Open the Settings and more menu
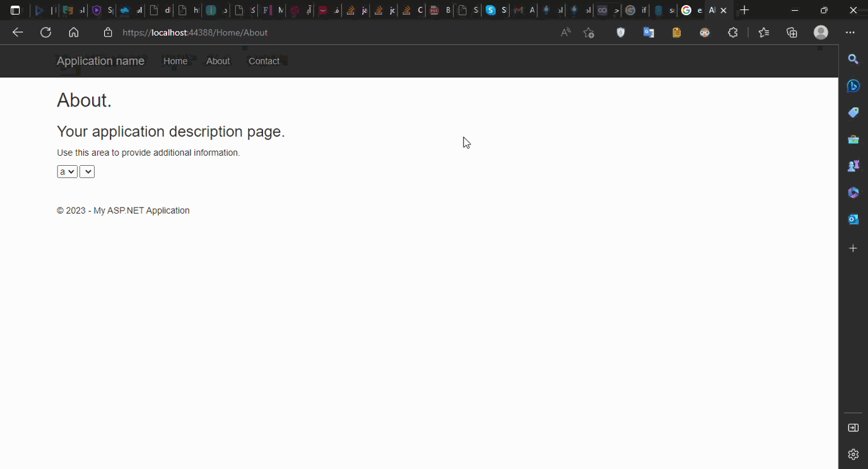The height and width of the screenshot is (469, 868). [x=848, y=32]
